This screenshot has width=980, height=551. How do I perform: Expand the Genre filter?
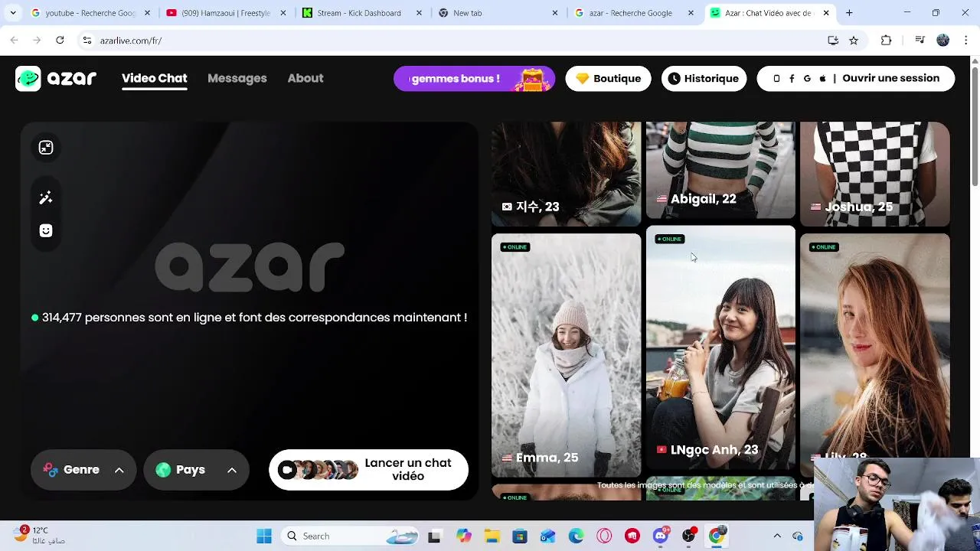pyautogui.click(x=83, y=470)
